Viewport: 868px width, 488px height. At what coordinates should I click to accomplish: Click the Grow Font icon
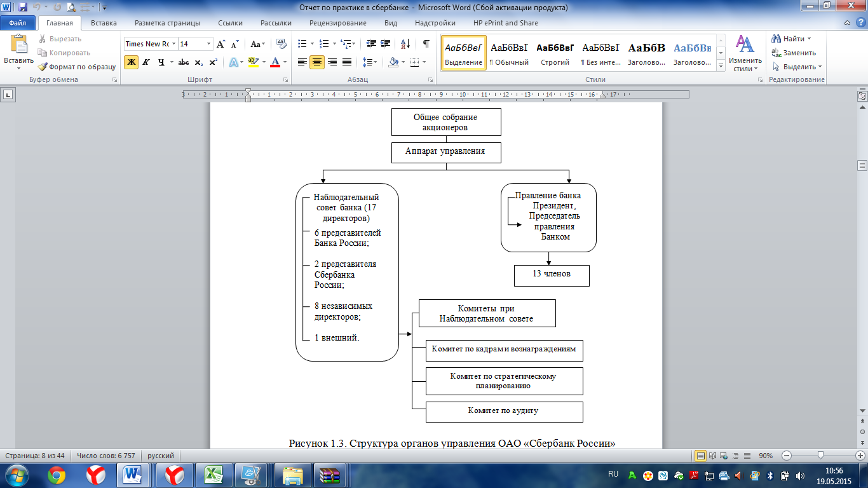(221, 44)
